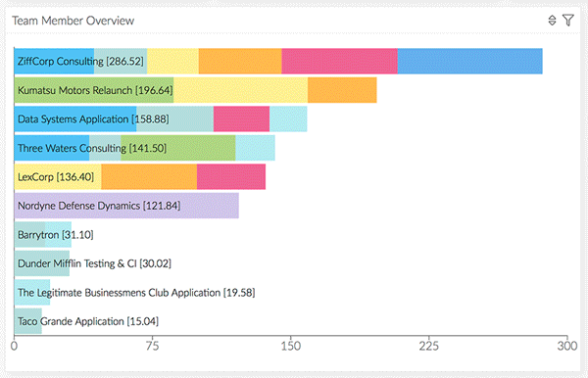Select the Data Systems Application [158.88] label
This screenshot has height=378, width=588.
click(x=93, y=119)
